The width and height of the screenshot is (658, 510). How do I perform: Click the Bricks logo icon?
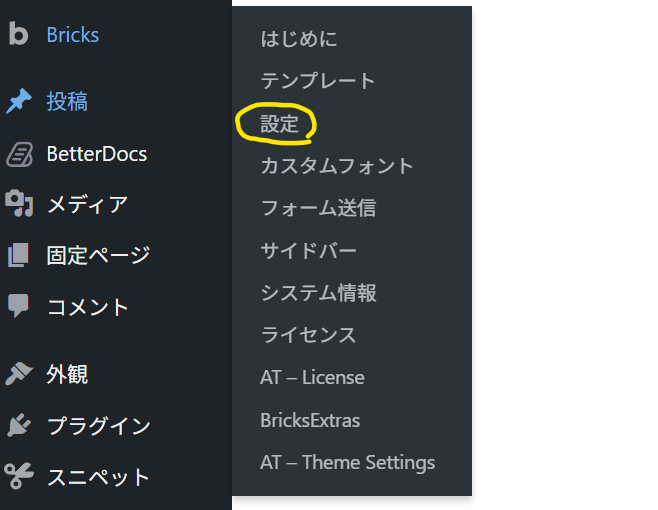click(18, 34)
